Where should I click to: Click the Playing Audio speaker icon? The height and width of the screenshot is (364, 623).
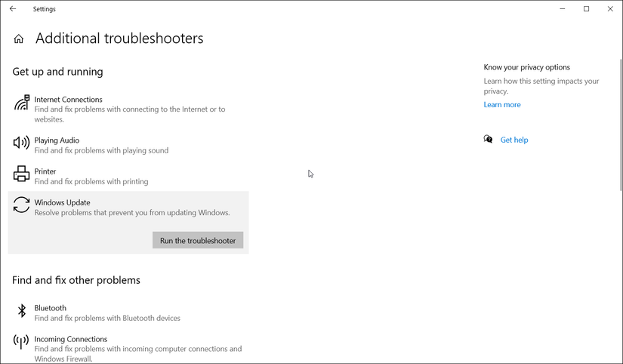coord(21,142)
